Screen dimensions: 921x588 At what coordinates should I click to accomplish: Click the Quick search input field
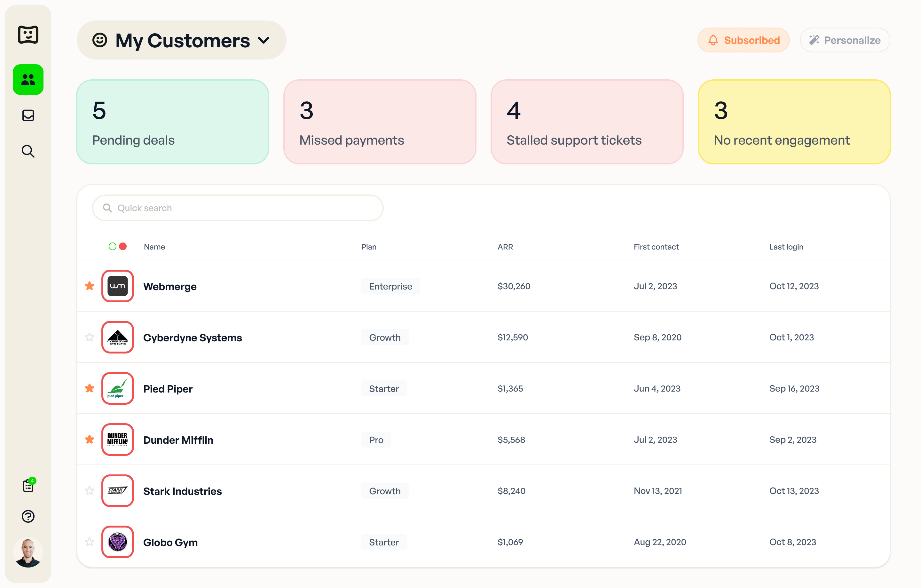coord(238,207)
